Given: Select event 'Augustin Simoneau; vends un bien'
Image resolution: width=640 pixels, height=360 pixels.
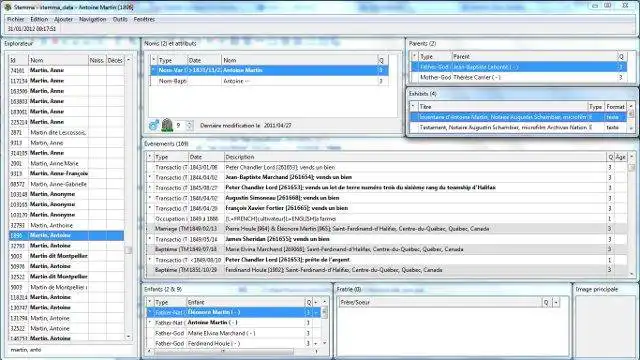Looking at the screenshot, I should 387,198.
